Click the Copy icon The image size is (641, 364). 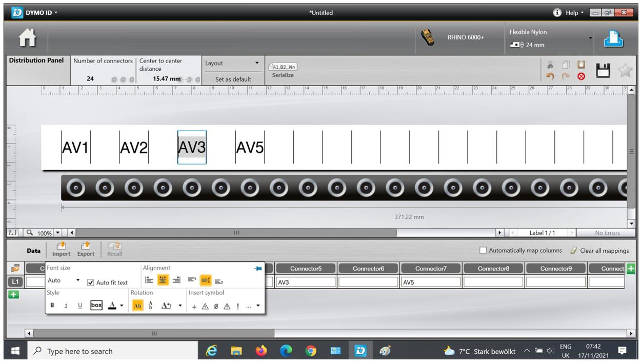tap(566, 65)
